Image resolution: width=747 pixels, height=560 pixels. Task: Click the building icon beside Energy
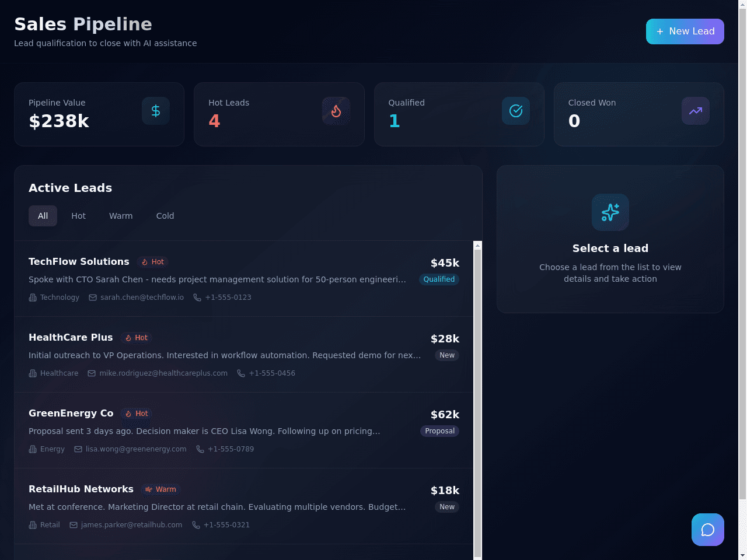click(33, 449)
